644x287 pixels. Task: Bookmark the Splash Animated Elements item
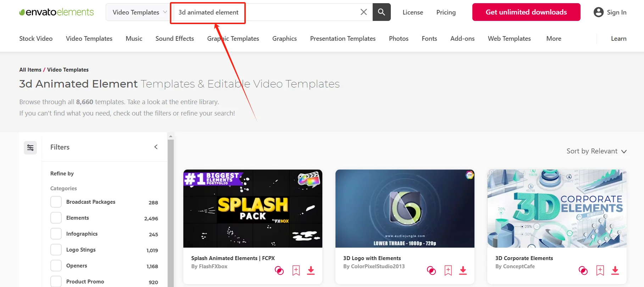point(296,271)
